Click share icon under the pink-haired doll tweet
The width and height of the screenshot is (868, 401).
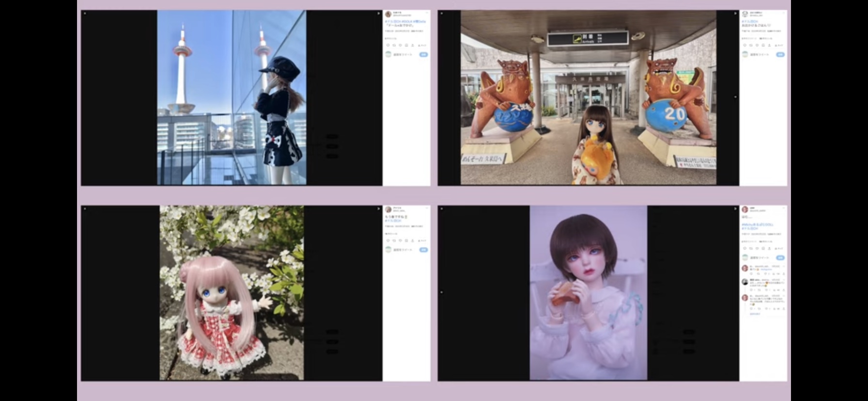[x=413, y=240]
